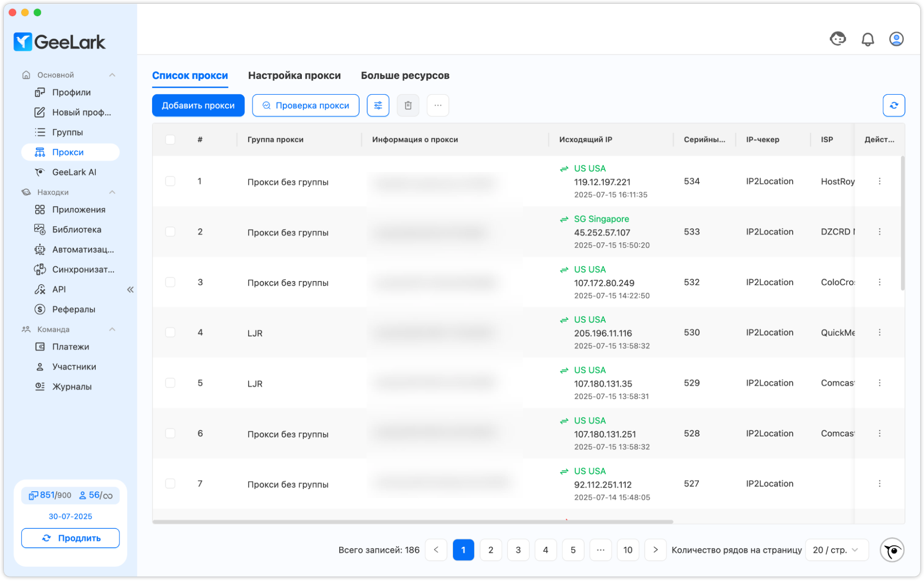924x581 pixels.
Task: Select the checkbox for row 2
Action: click(170, 232)
